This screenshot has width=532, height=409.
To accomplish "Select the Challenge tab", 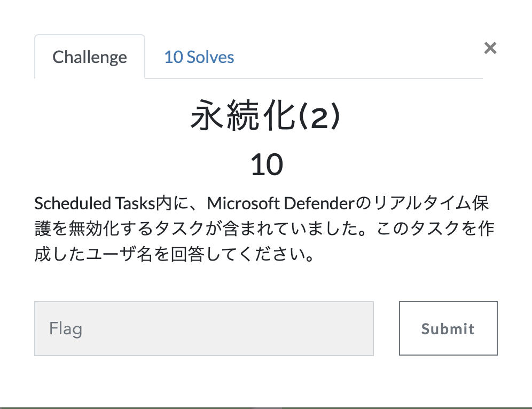I will pyautogui.click(x=90, y=57).
